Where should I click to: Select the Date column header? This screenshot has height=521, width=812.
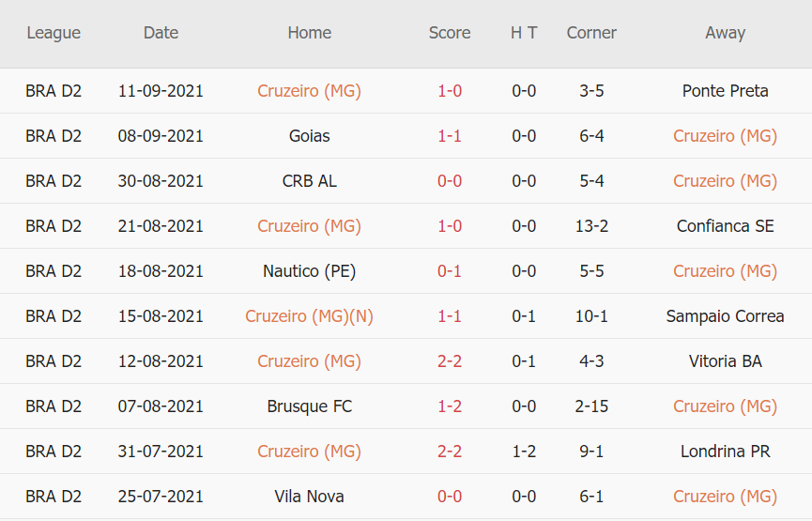coord(161,33)
